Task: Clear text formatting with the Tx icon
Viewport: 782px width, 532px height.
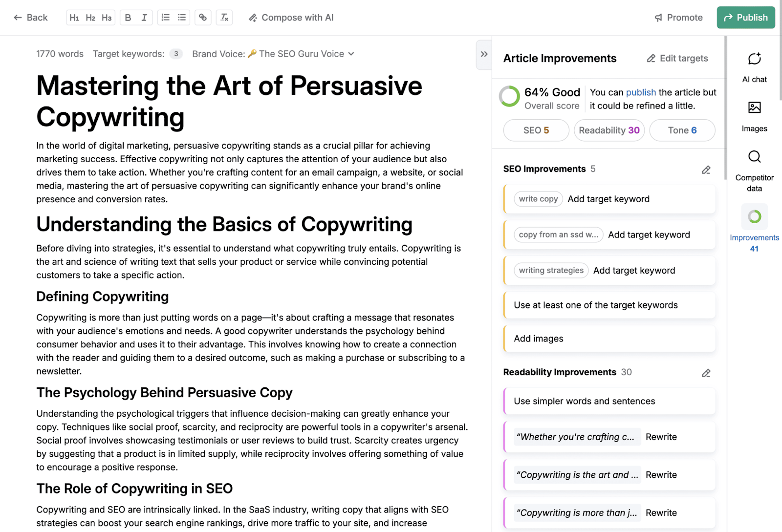Action: (x=224, y=17)
